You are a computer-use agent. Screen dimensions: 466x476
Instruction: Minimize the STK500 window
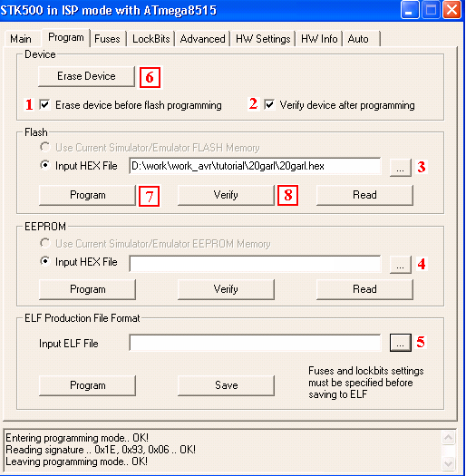click(x=410, y=10)
